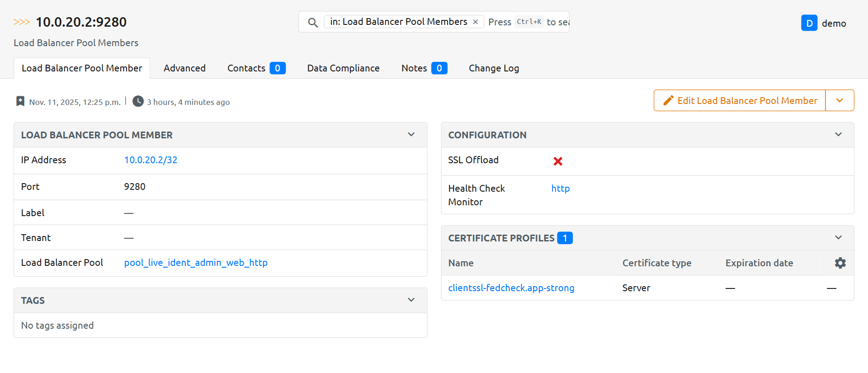Collapse the Certificate Profiles panel

[x=838, y=238]
